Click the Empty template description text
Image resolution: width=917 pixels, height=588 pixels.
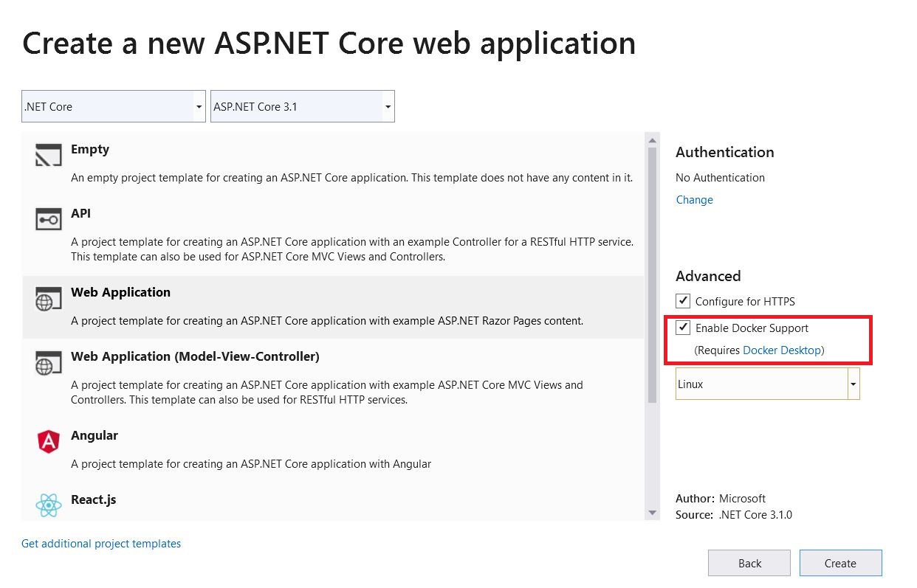[351, 178]
